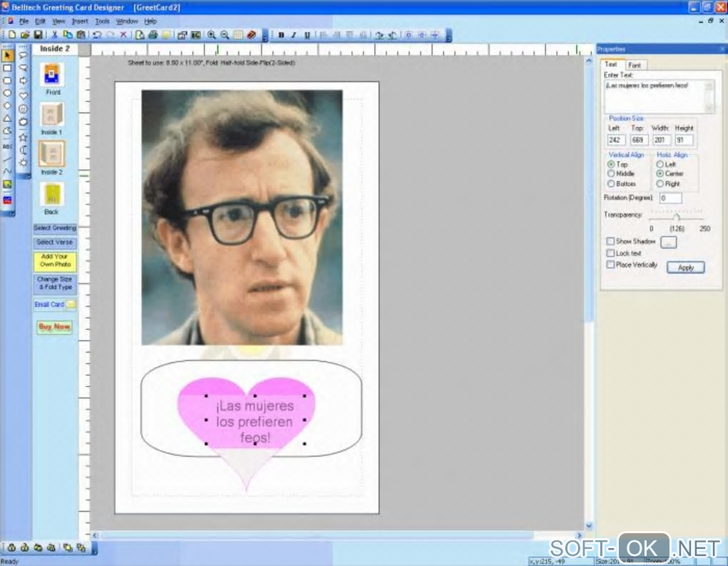Viewport: 728px width, 566px height.
Task: Click the Open folder toolbar icon
Action: [x=25, y=35]
